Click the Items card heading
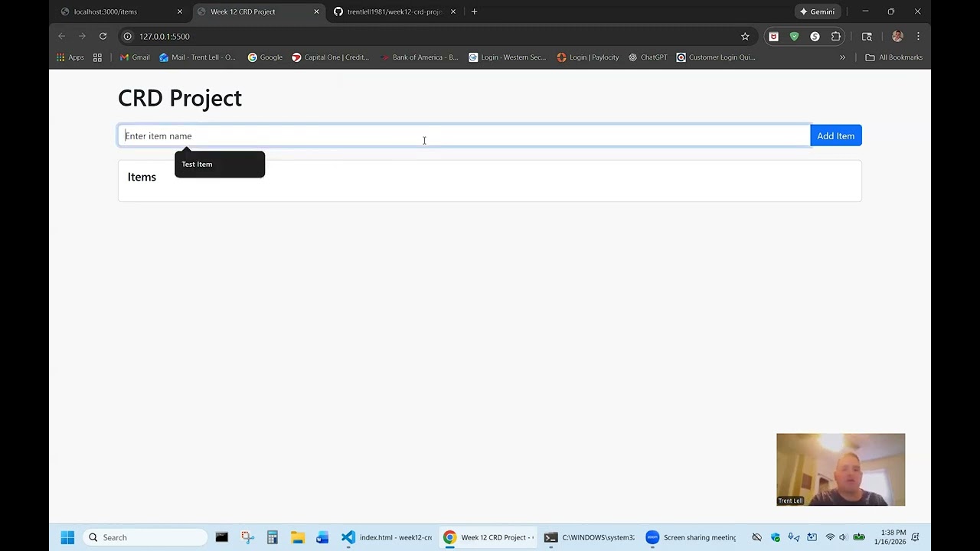980x551 pixels. [x=142, y=177]
